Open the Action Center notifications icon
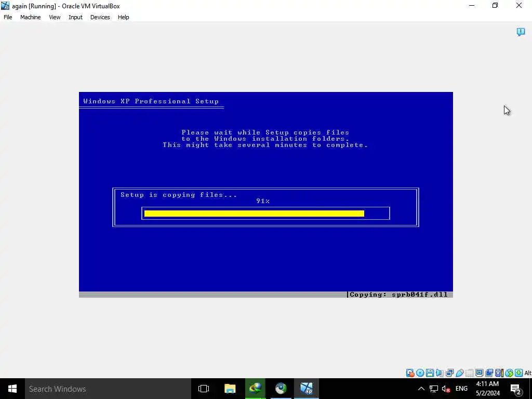532x399 pixels. pyautogui.click(x=516, y=389)
